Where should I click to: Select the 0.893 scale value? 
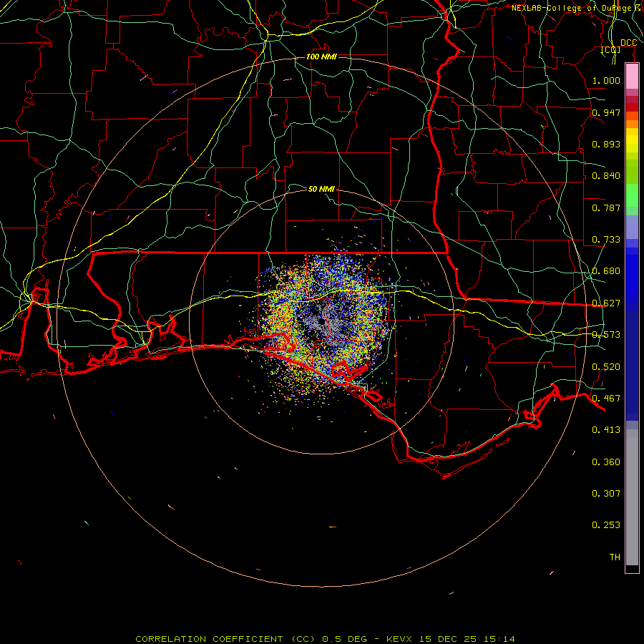tap(606, 144)
